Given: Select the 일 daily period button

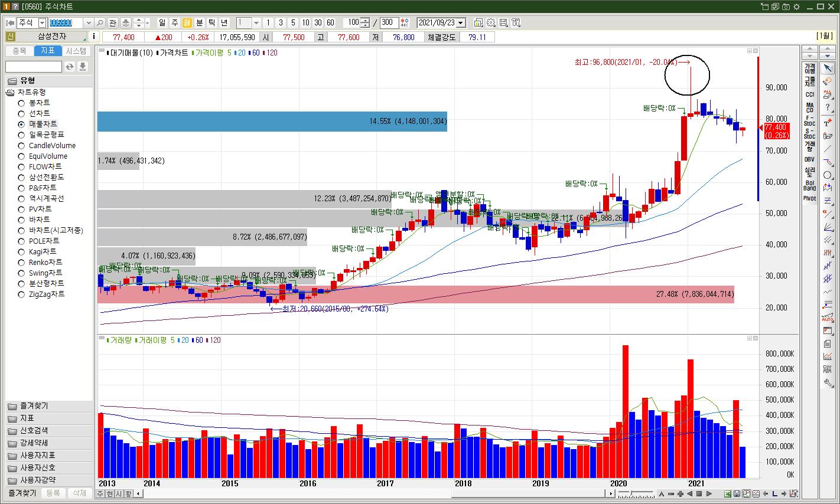Looking at the screenshot, I should pos(162,23).
